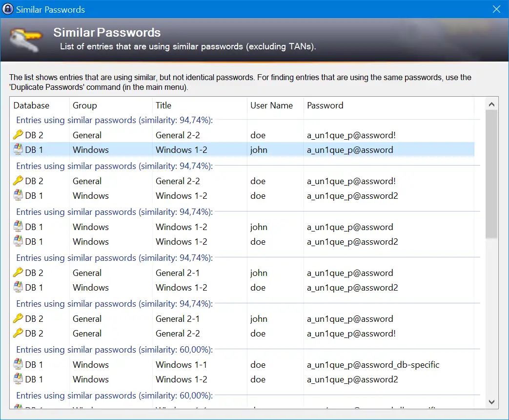Close the Similar Passwords dialog
The image size is (509, 420).
click(x=496, y=9)
